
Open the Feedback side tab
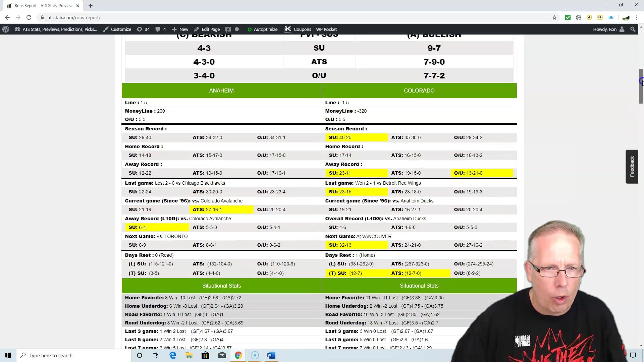coord(632,167)
